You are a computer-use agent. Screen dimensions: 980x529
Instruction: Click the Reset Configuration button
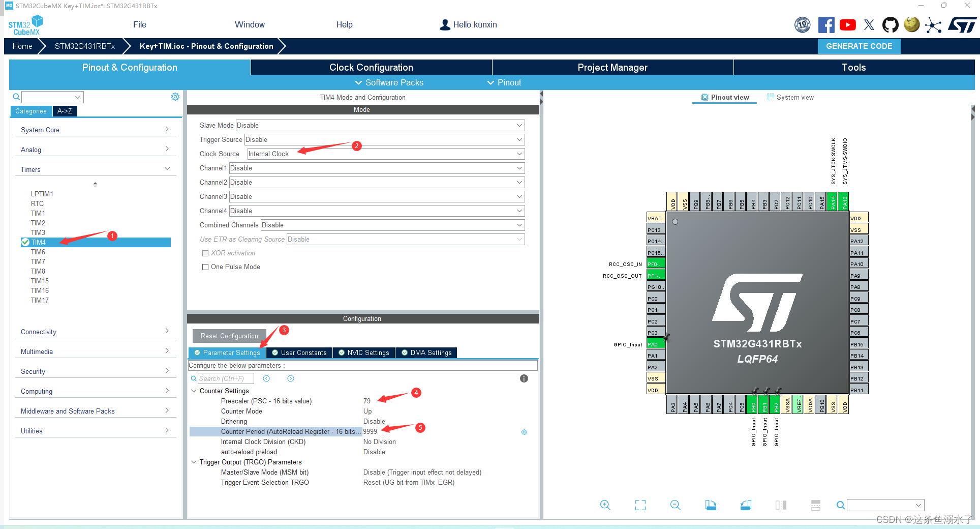coord(229,336)
